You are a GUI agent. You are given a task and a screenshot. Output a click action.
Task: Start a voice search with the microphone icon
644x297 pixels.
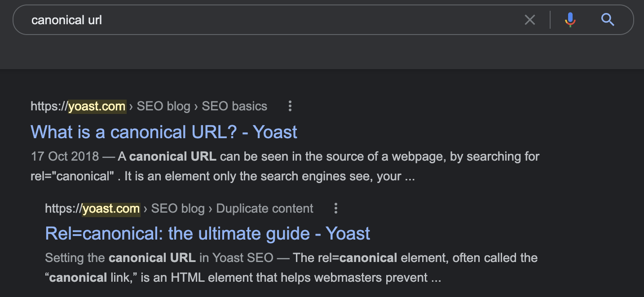569,20
